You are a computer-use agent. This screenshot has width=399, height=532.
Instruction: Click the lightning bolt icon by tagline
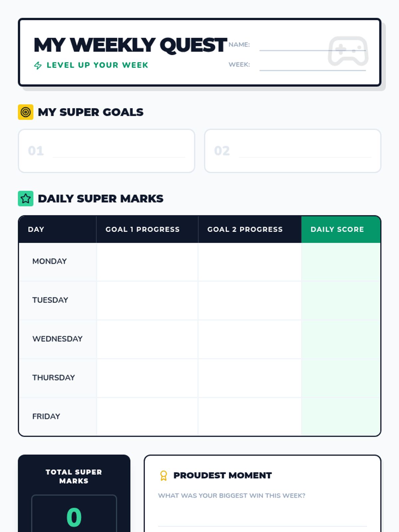[38, 66]
